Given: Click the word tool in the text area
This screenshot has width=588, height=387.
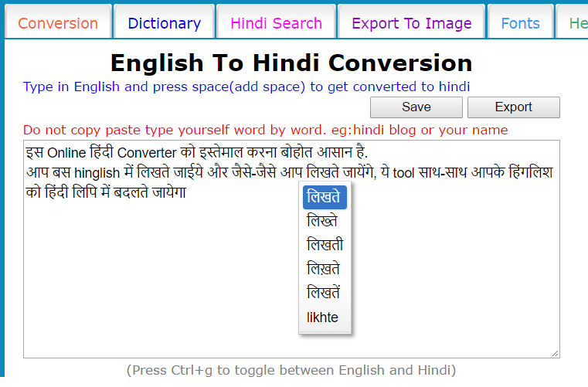Looking at the screenshot, I should tap(403, 173).
